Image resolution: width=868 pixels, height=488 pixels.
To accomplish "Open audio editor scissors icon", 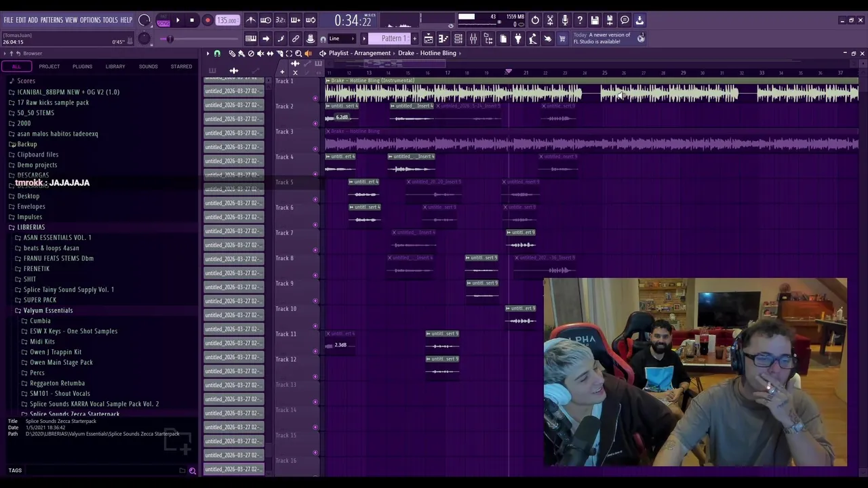I will tap(550, 20).
